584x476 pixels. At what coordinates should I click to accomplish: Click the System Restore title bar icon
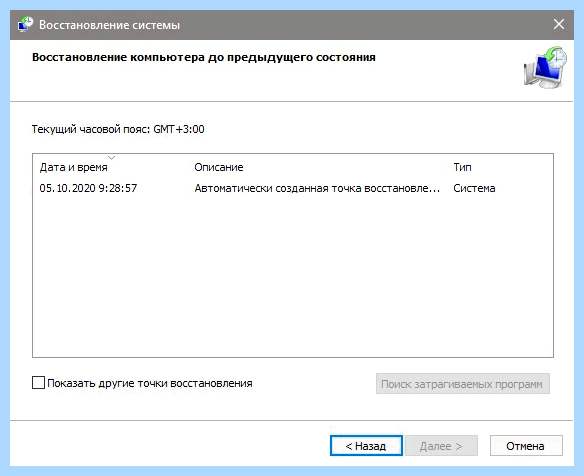(x=25, y=25)
